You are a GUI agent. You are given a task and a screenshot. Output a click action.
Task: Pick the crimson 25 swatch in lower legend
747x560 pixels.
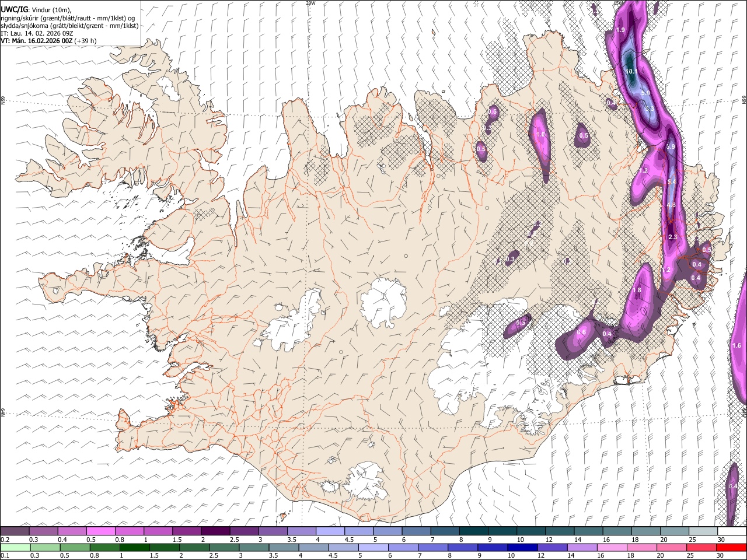(x=701, y=547)
